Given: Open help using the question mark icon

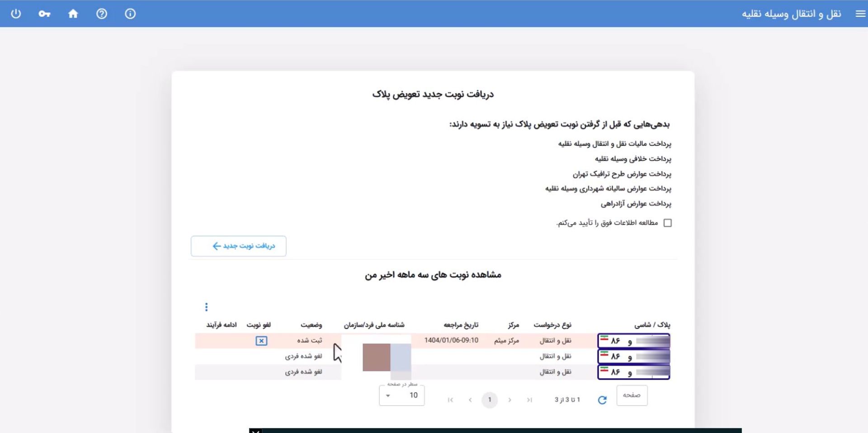Looking at the screenshot, I should (102, 14).
